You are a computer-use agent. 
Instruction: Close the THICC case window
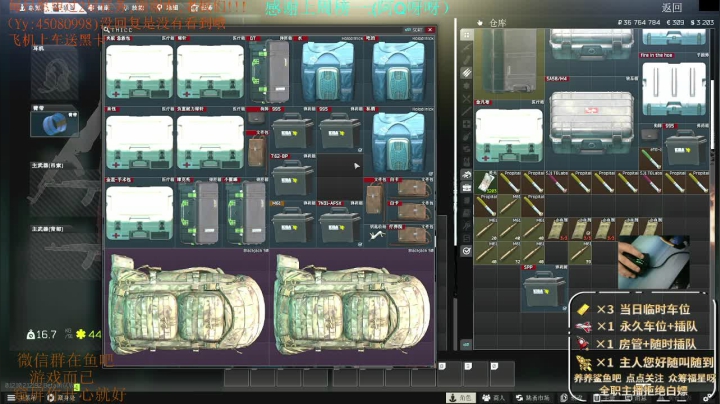[x=430, y=30]
